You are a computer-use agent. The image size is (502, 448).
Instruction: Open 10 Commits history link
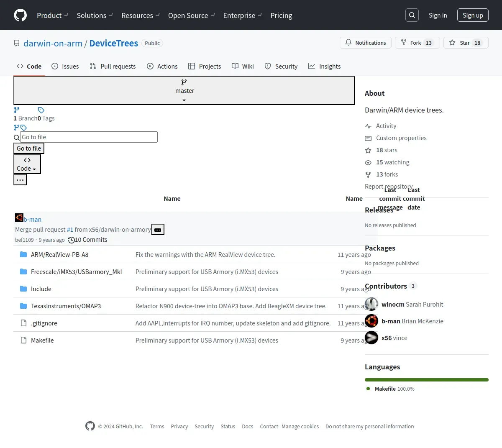[x=88, y=240]
